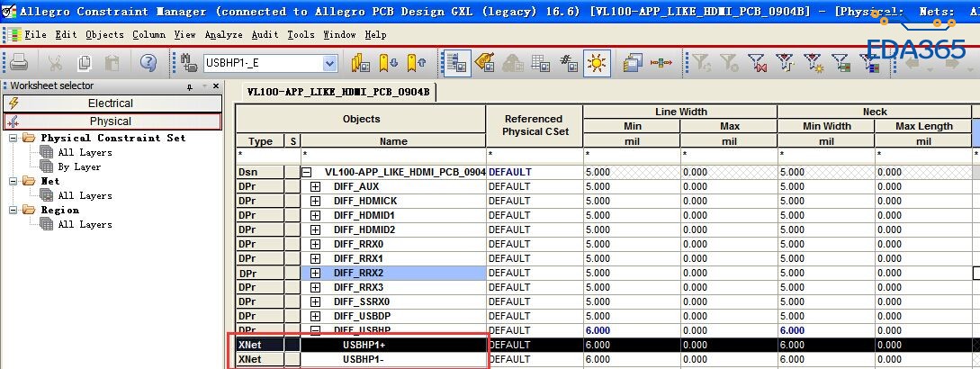This screenshot has width=980, height=369.
Task: Open the Analyze menu
Action: point(224,35)
